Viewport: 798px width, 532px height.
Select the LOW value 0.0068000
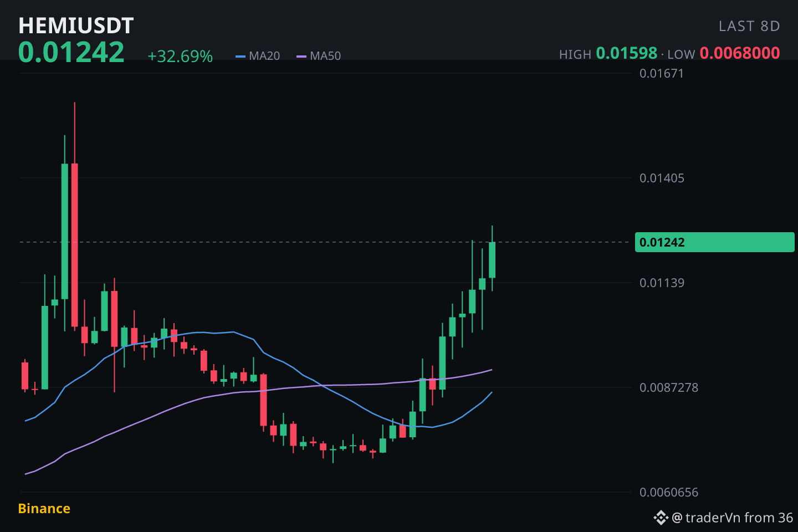[x=740, y=53]
